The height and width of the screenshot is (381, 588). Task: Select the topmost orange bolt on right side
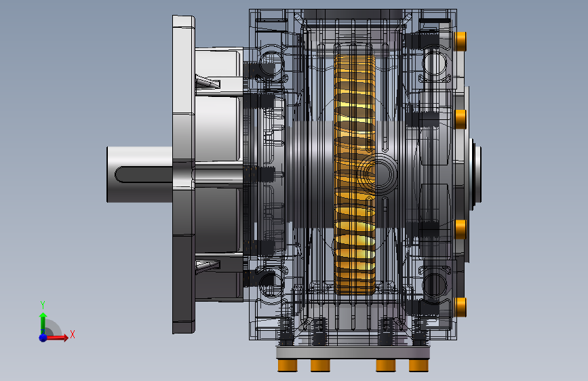pyautogui.click(x=460, y=41)
